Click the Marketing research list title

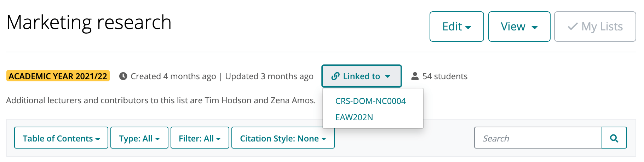[89, 22]
